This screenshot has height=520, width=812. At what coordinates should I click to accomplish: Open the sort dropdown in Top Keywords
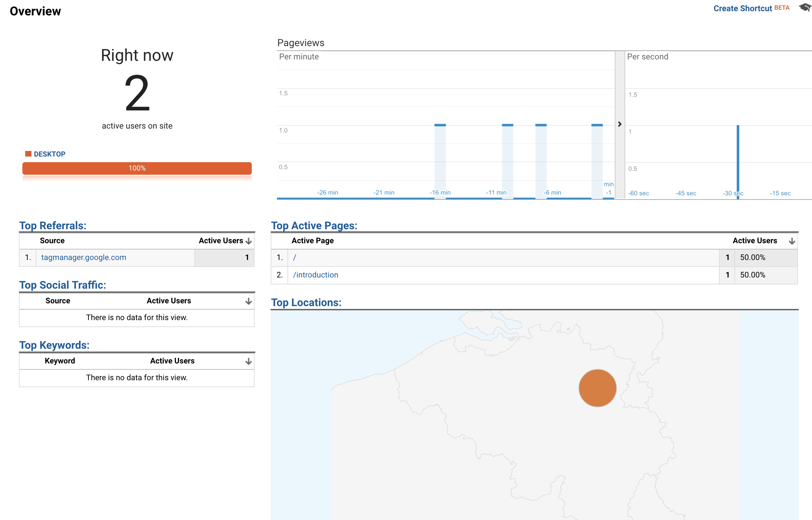pos(248,361)
